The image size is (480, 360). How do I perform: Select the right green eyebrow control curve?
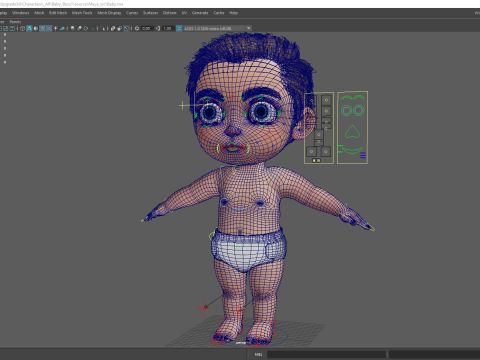[358, 97]
